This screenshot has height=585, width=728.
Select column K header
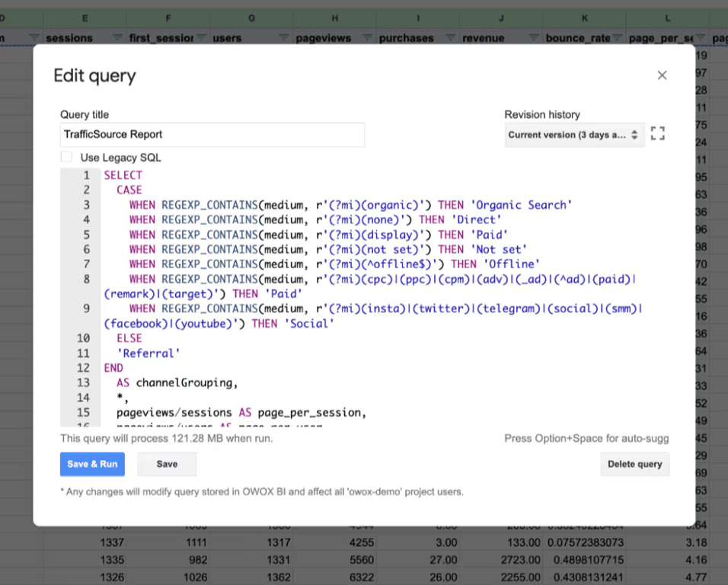[585, 18]
